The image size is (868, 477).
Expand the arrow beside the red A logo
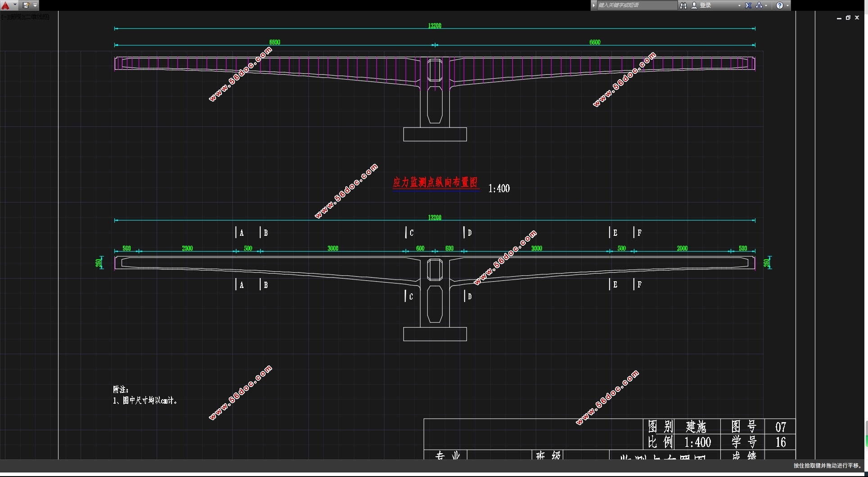coord(15,5)
